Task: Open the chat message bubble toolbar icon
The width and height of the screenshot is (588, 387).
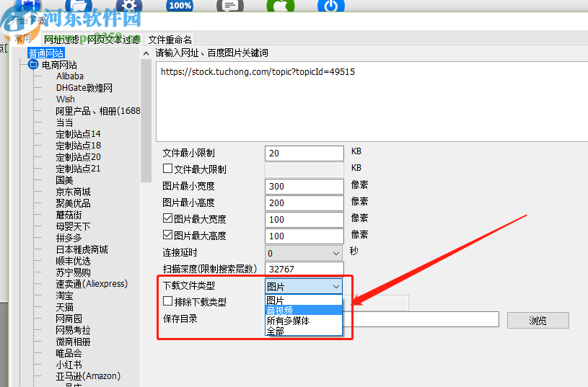Action: [x=230, y=5]
